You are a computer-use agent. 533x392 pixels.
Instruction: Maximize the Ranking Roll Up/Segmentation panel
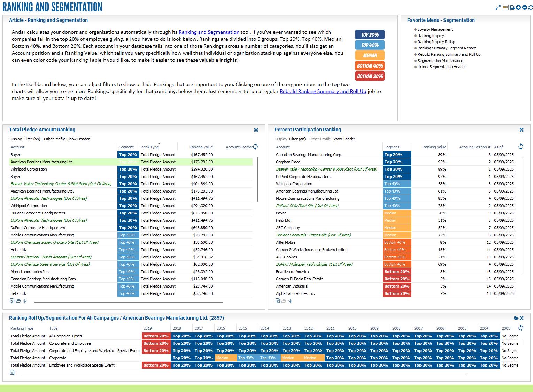tap(522, 318)
